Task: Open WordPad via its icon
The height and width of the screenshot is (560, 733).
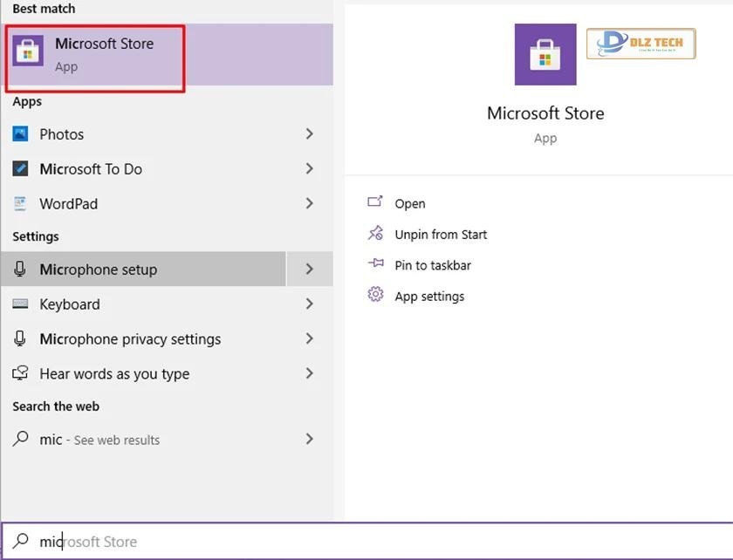Action: pos(20,203)
